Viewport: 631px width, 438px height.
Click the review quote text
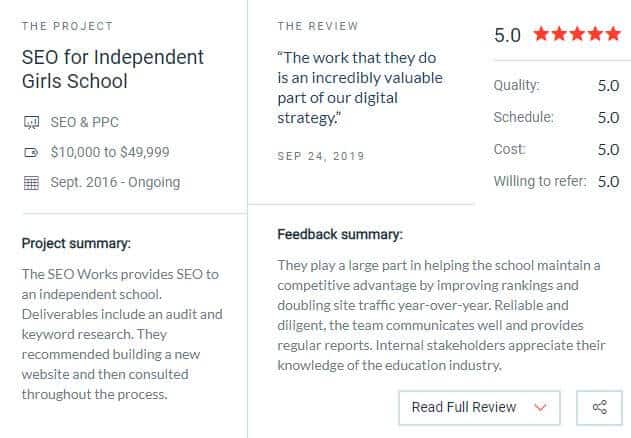pos(360,88)
